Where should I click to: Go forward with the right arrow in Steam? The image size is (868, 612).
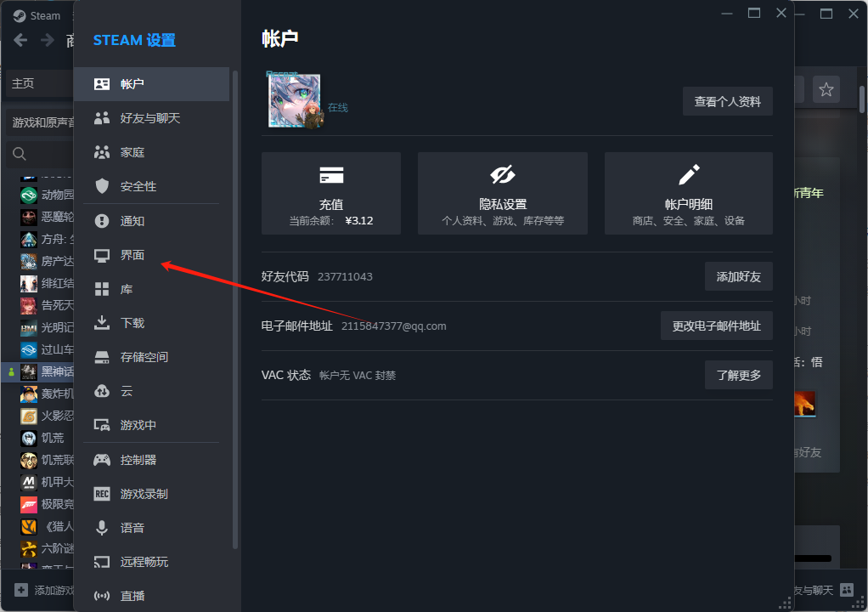click(x=48, y=41)
